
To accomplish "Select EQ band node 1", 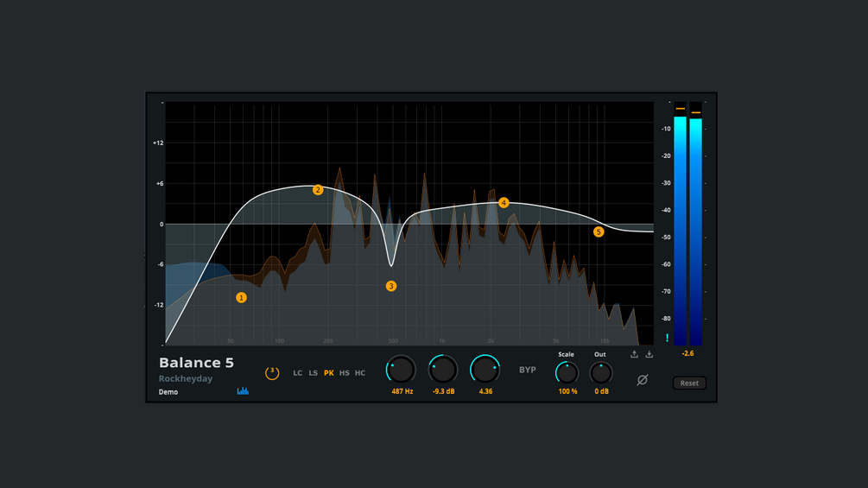I will pyautogui.click(x=241, y=298).
